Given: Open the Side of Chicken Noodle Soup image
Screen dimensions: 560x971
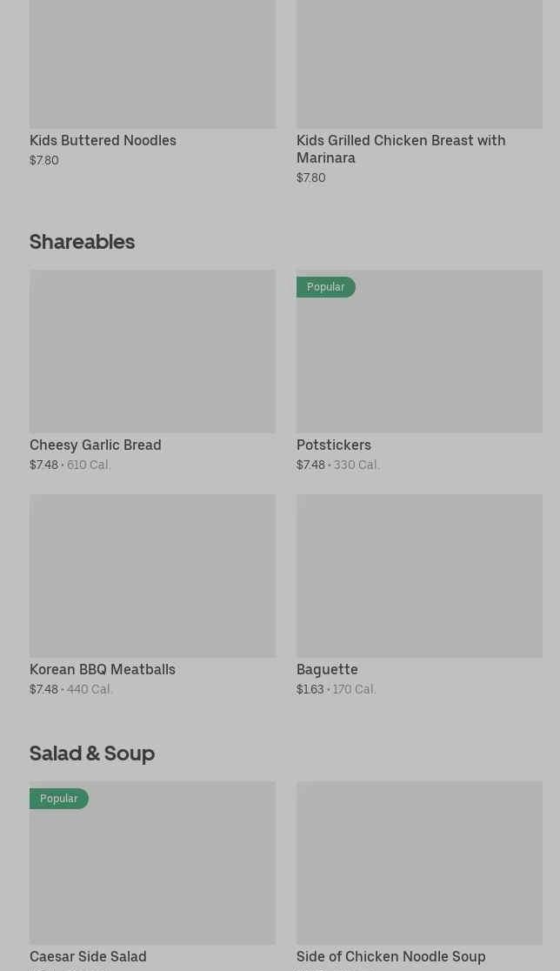Looking at the screenshot, I should click(419, 862).
